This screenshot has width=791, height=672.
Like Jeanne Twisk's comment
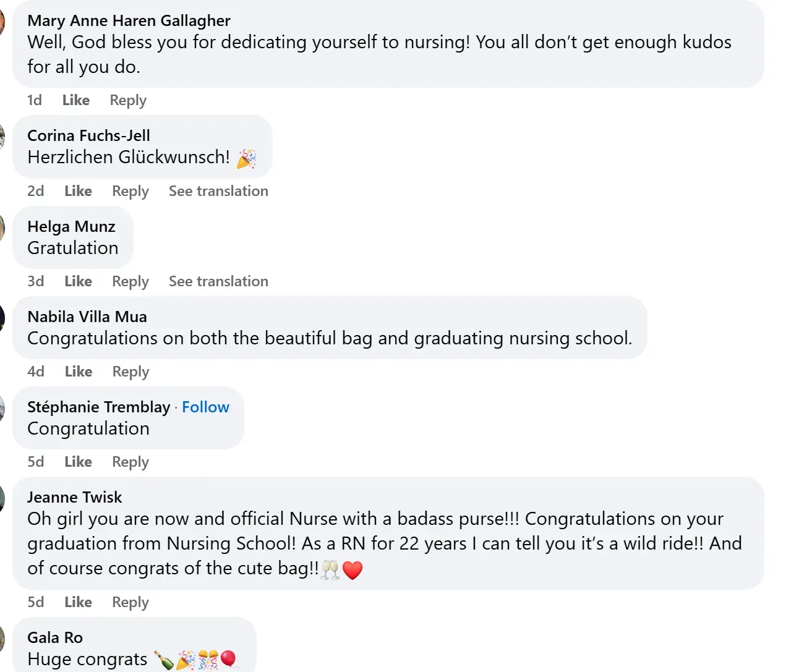point(78,602)
